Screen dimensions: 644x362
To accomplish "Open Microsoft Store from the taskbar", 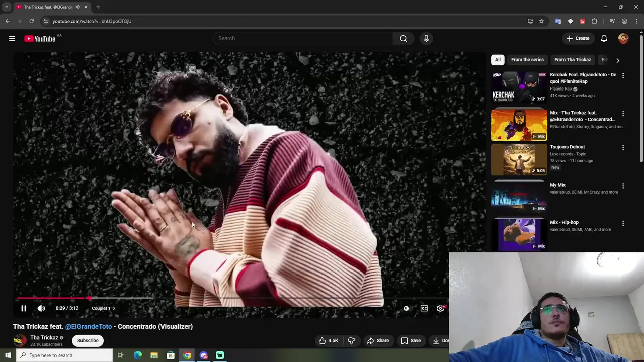I will pyautogui.click(x=171, y=355).
